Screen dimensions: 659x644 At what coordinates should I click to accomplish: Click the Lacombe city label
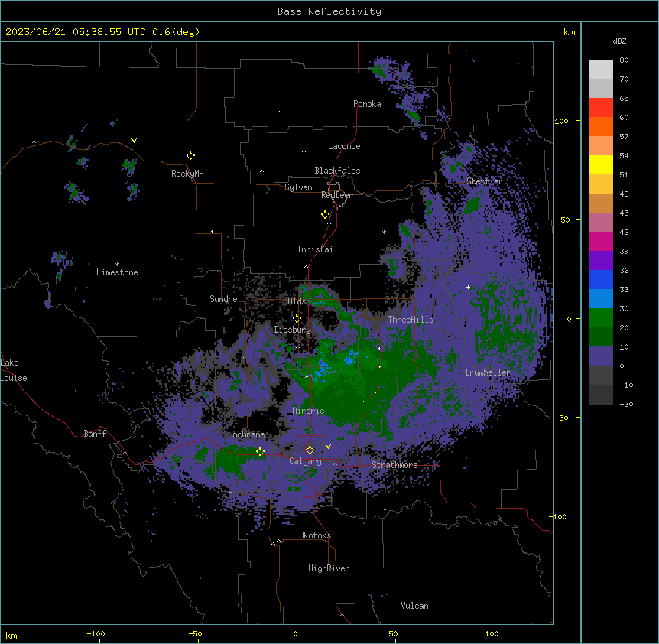pos(344,146)
